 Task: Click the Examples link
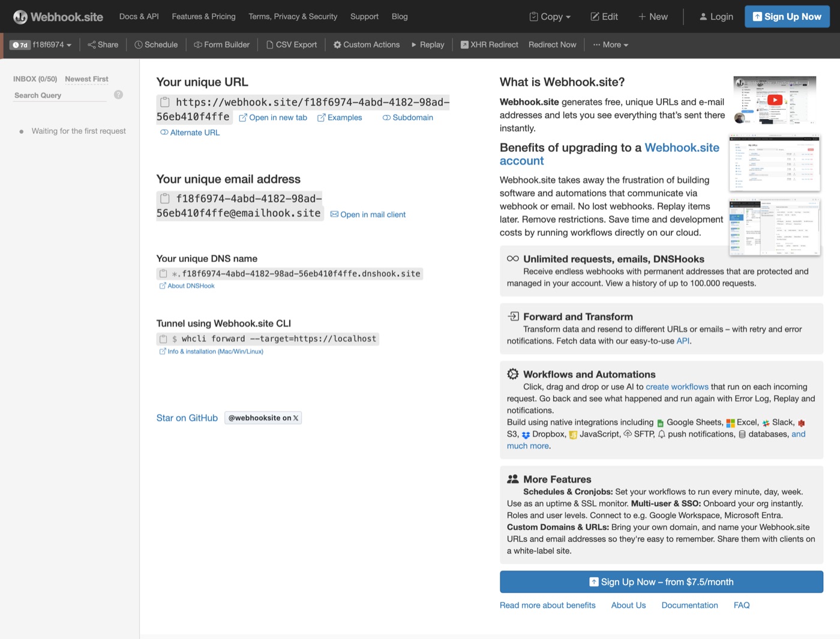(x=340, y=118)
